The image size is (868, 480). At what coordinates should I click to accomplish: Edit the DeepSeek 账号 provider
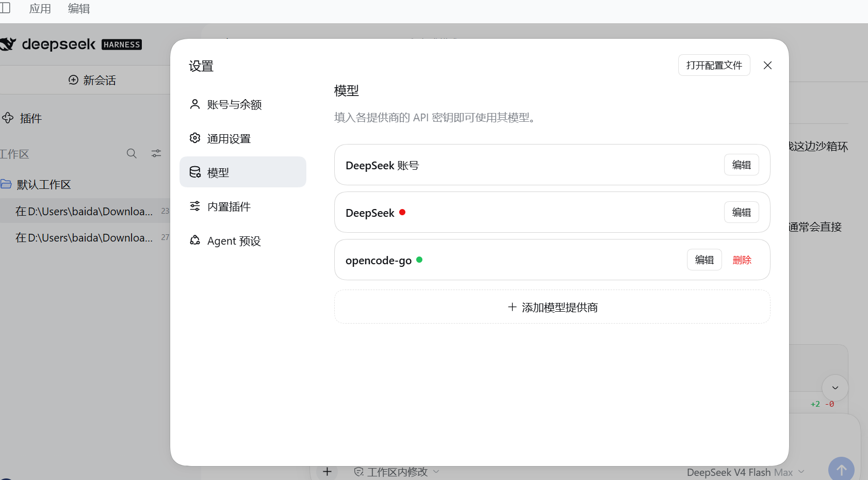pos(741,165)
